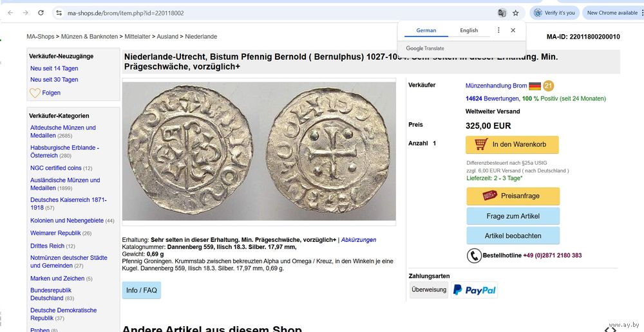The image size is (644, 332).
Task: Switch translation to the English tab
Action: [x=469, y=30]
